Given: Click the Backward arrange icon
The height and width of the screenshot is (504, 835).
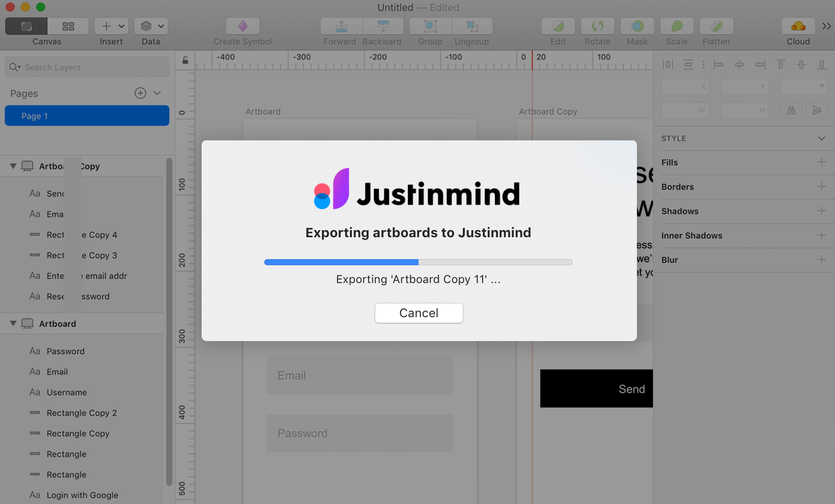Looking at the screenshot, I should (383, 26).
